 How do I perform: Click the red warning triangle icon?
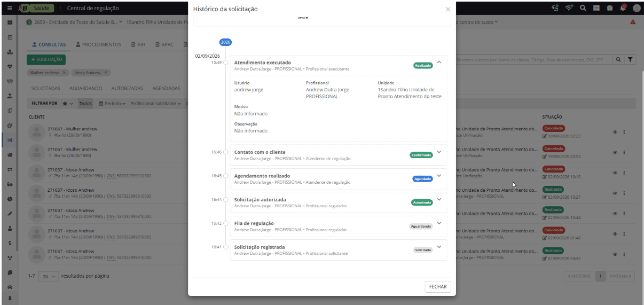[x=633, y=22]
